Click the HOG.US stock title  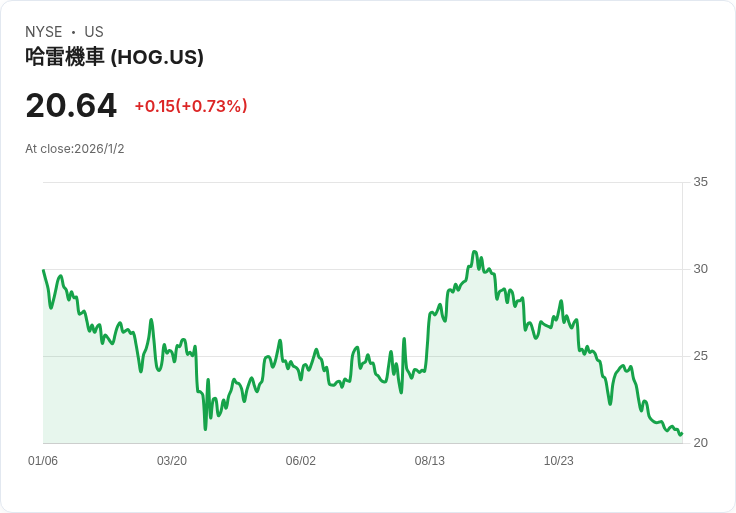114,57
